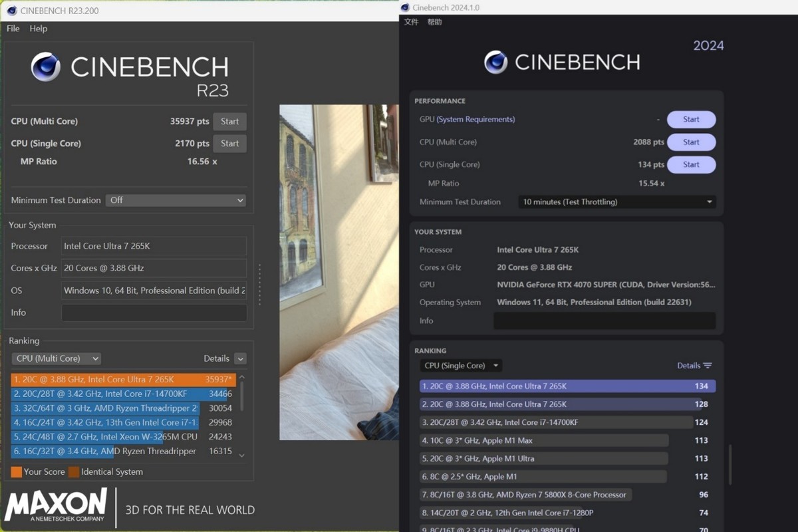Click the OS field in Cinebench R23

click(154, 291)
